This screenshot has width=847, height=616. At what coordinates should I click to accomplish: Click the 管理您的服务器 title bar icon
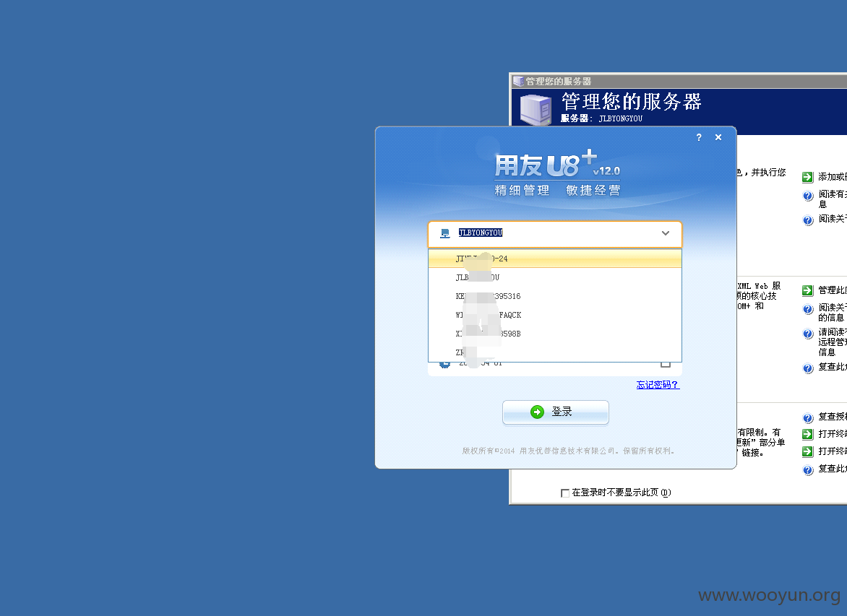pyautogui.click(x=519, y=81)
